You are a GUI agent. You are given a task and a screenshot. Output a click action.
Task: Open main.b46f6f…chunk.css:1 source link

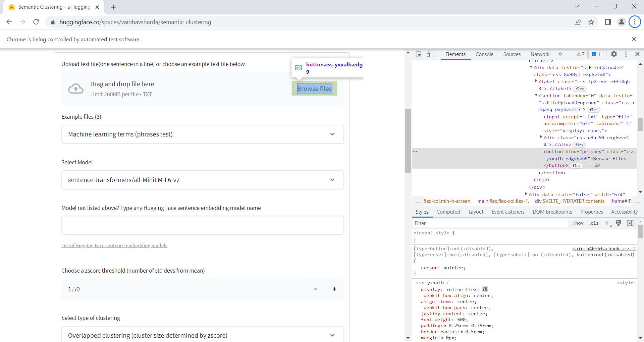[604, 249]
